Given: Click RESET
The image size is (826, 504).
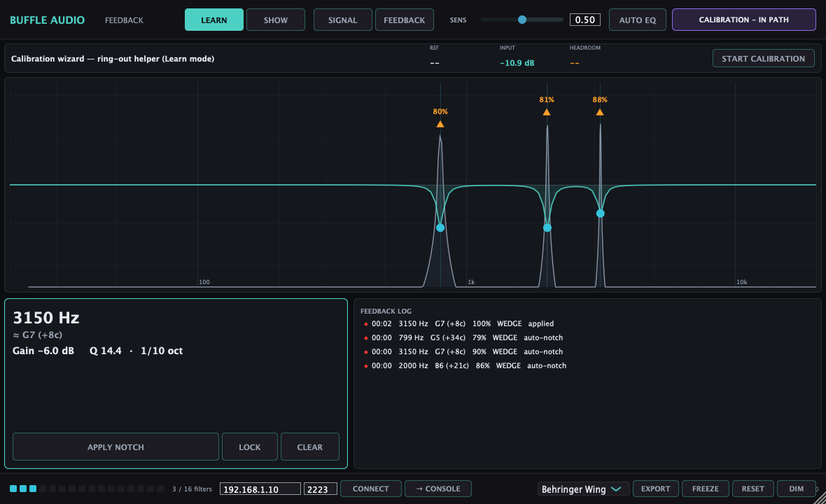Looking at the screenshot, I should [x=752, y=489].
